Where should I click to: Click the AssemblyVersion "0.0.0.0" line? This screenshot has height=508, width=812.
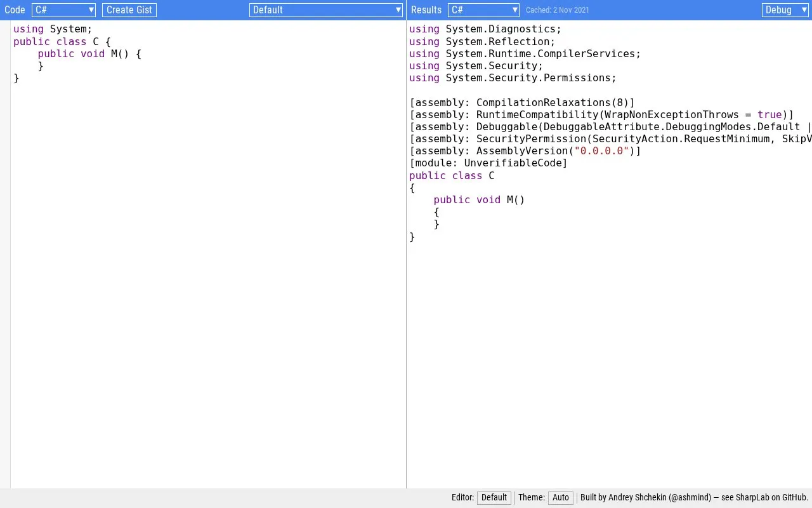pyautogui.click(x=525, y=151)
